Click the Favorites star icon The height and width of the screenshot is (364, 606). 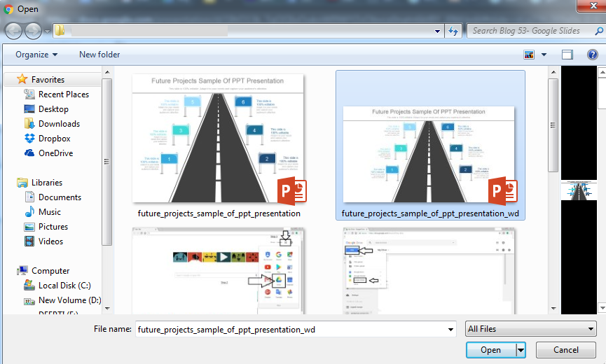pyautogui.click(x=22, y=79)
